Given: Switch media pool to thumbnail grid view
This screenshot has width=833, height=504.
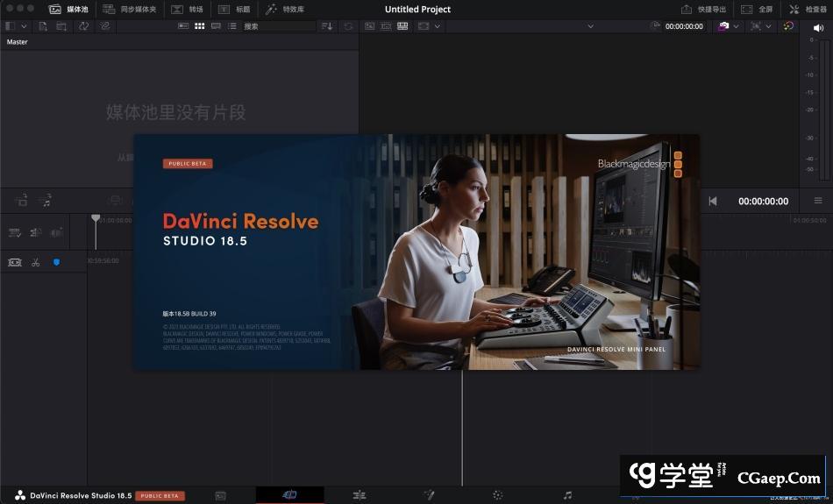Looking at the screenshot, I should [x=200, y=26].
